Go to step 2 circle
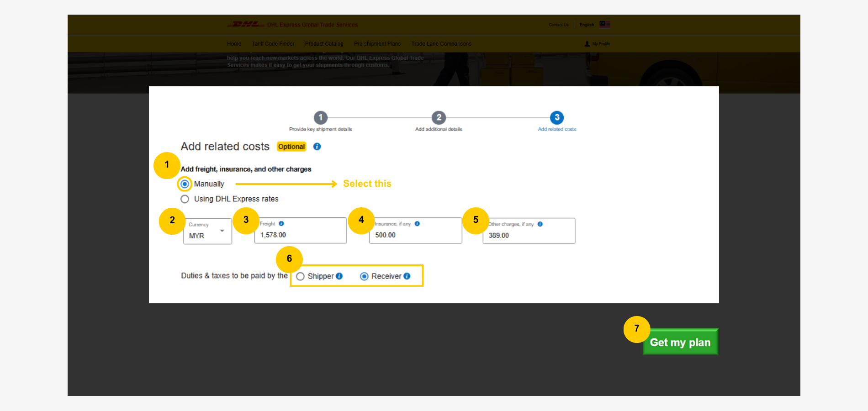The image size is (868, 411). pyautogui.click(x=439, y=117)
